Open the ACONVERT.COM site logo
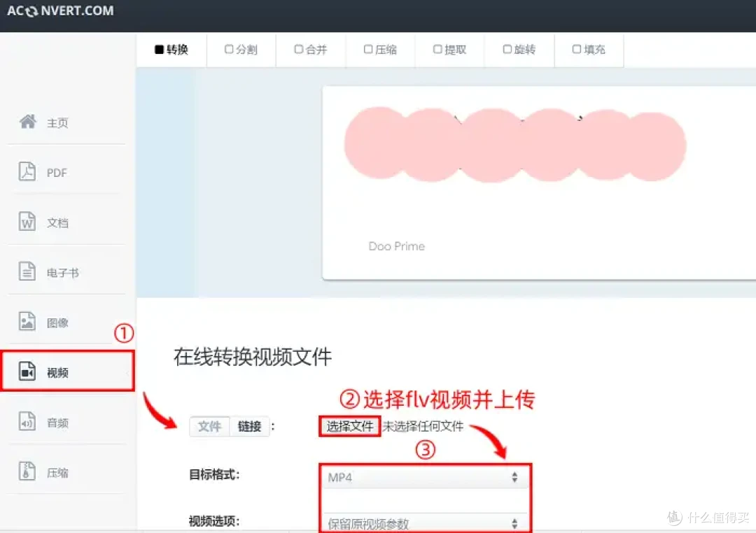Viewport: 756px width, 533px height. (60, 10)
